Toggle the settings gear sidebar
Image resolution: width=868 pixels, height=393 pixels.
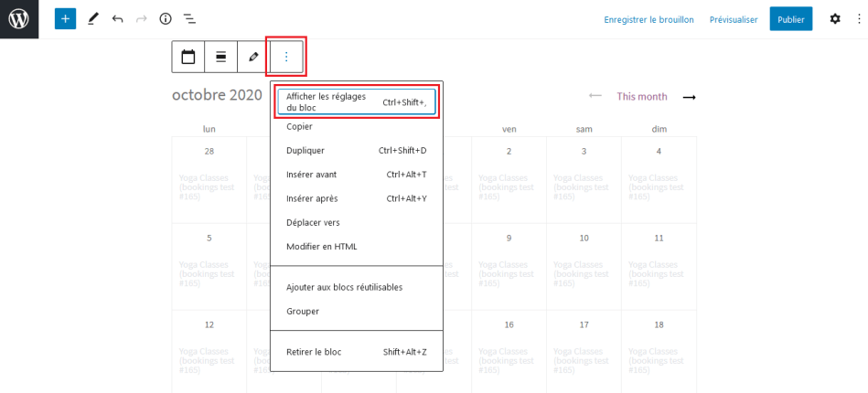[x=835, y=19]
